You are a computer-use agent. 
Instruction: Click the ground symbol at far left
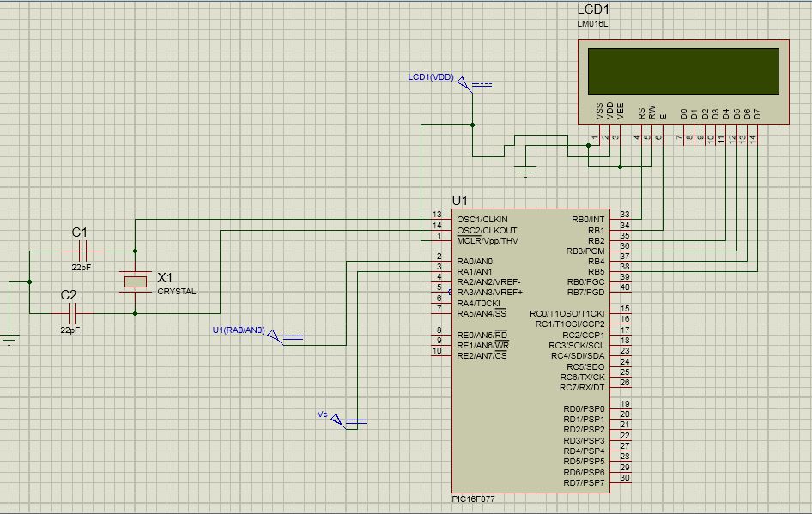click(x=9, y=338)
